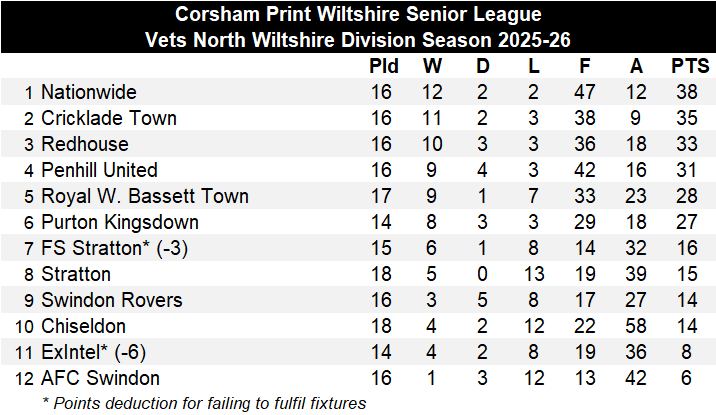This screenshot has width=716, height=415.
Task: Click the D column header
Action: [484, 67]
